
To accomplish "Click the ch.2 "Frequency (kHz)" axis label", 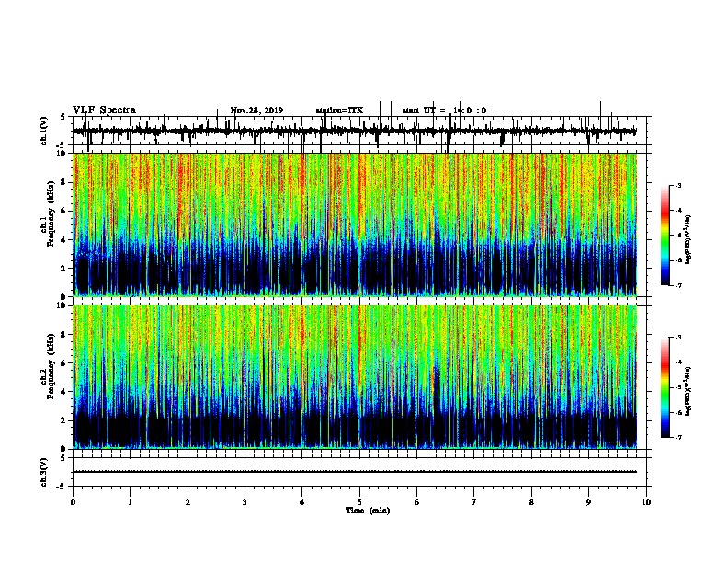I will coord(51,365).
